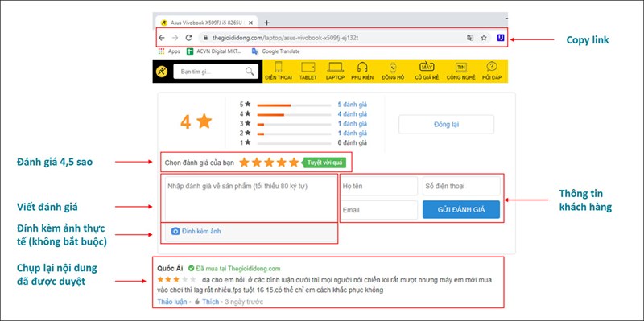The height and width of the screenshot is (321, 644).
Task: Click the browser forward arrow
Action: (175, 38)
